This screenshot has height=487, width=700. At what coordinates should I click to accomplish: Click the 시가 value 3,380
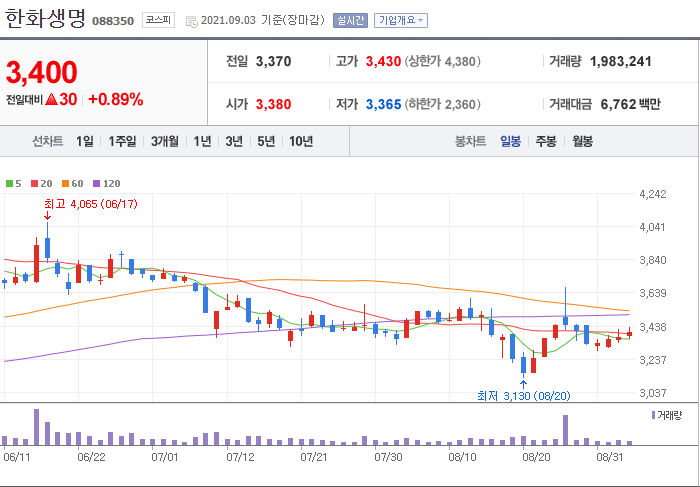273,104
